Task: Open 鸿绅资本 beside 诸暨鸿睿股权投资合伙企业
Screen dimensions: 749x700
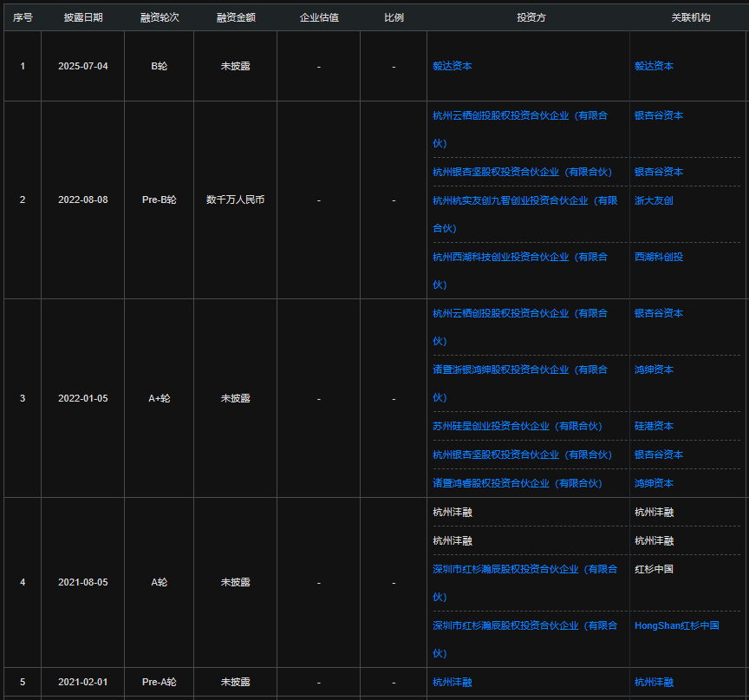Action: click(x=654, y=483)
